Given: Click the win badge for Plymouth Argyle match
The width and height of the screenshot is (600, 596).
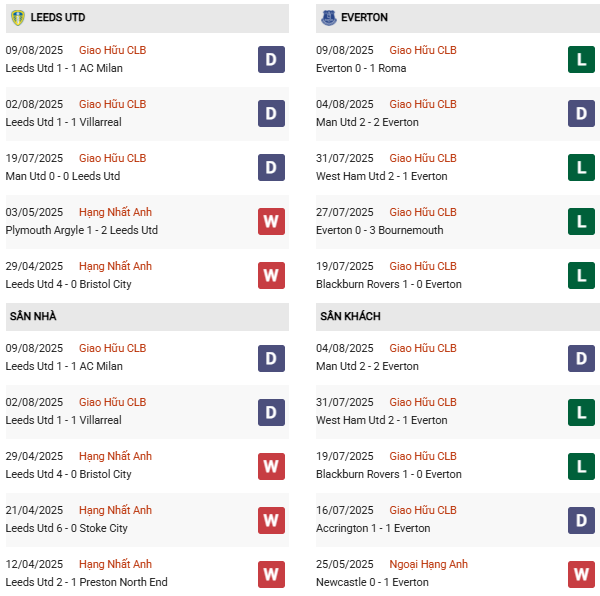Looking at the screenshot, I should click(271, 221).
